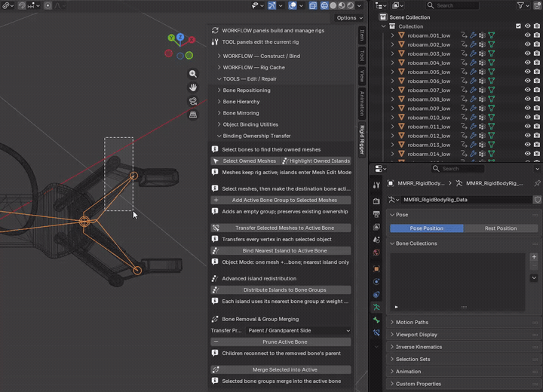Image resolution: width=543 pixels, height=392 pixels.
Task: Open the Tool properties tab with wrench icon
Action: (x=376, y=185)
